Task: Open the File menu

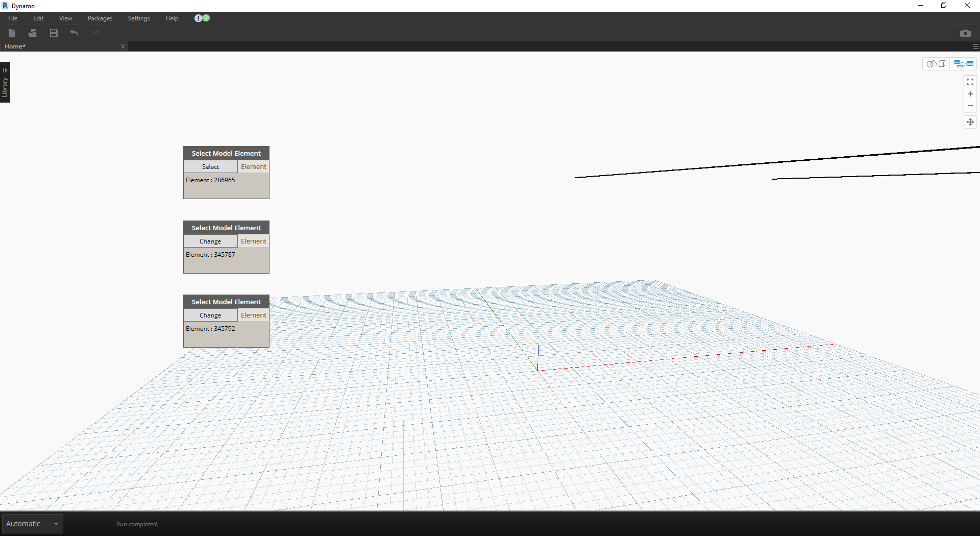Action: pos(13,18)
